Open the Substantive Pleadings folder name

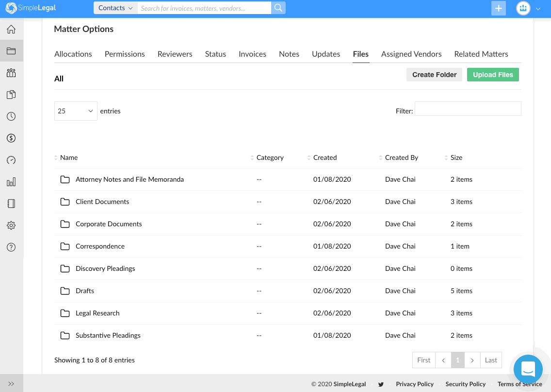point(108,335)
